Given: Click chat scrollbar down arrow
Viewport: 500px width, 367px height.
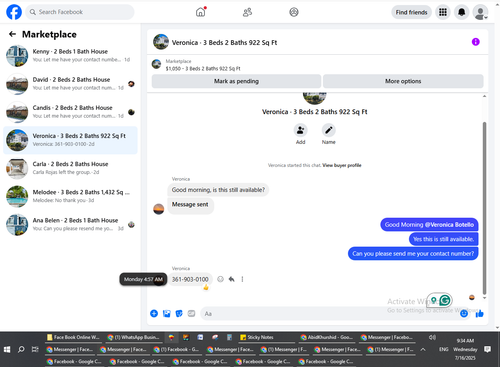Looking at the screenshot, I should click(484, 298).
